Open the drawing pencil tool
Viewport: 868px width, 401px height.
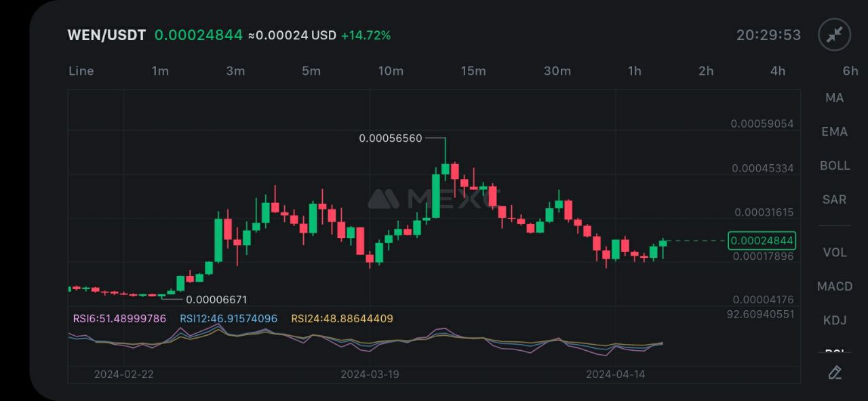point(835,373)
